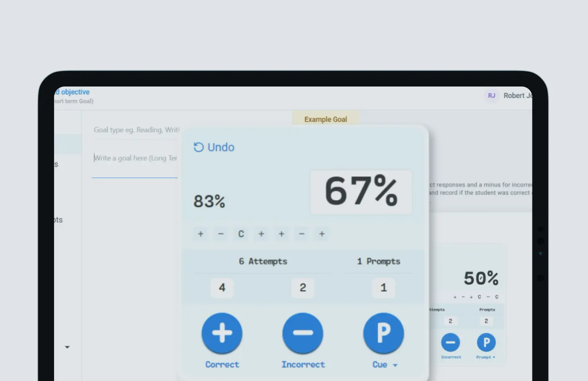
Task: Select the Example Goal tab
Action: pyautogui.click(x=325, y=119)
